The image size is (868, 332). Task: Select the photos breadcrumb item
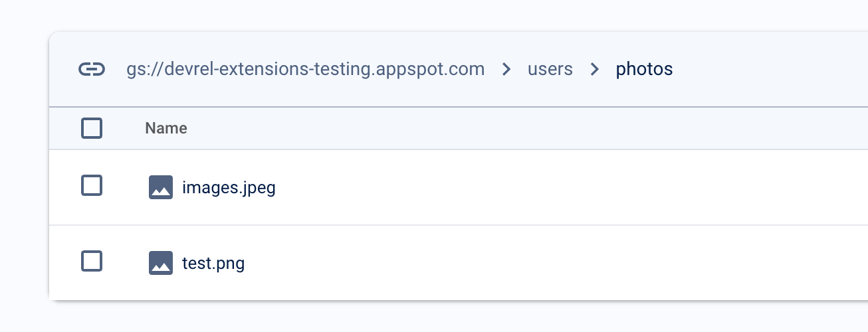click(645, 69)
